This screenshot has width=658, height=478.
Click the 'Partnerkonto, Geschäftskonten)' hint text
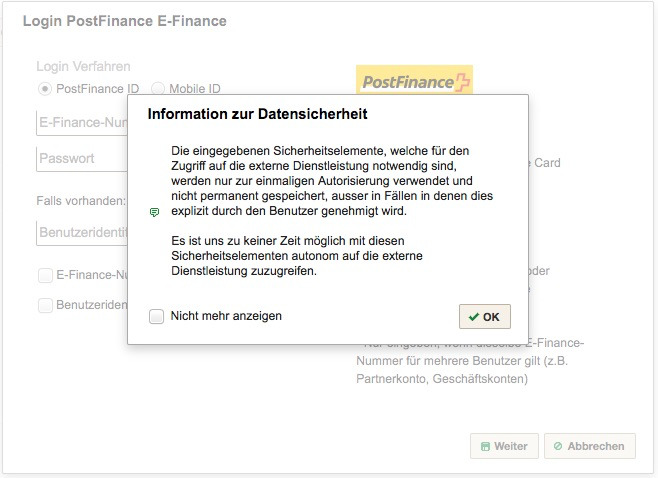[442, 379]
